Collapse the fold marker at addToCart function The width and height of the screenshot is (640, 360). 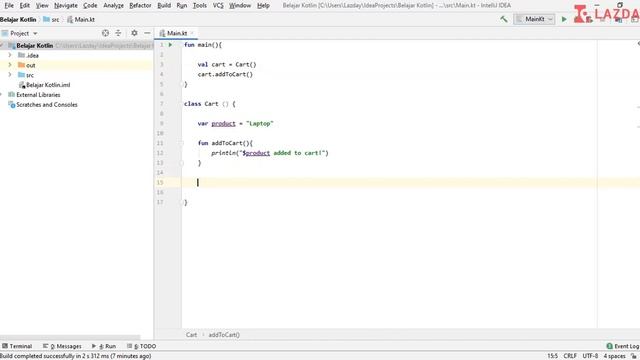[182, 143]
